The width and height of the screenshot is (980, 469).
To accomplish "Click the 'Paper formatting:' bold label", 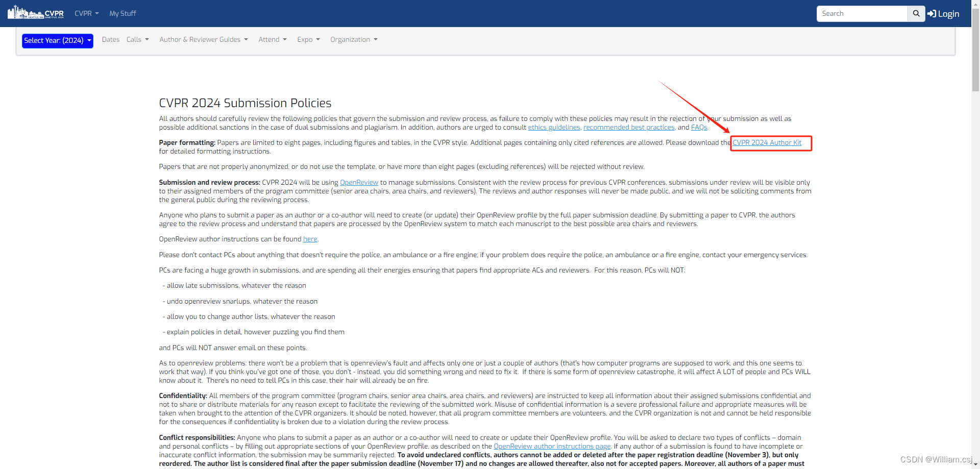I will click(187, 143).
